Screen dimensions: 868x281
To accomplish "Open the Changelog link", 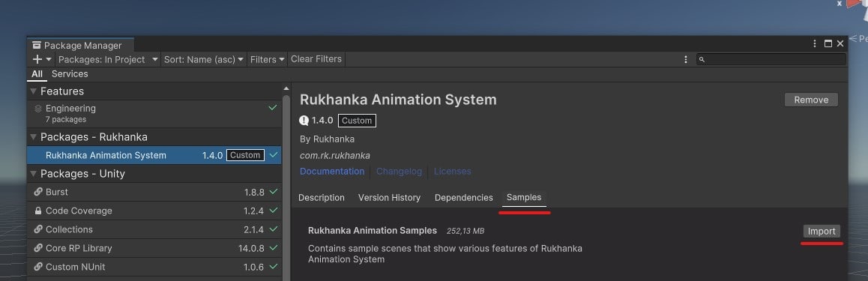I will [x=399, y=172].
